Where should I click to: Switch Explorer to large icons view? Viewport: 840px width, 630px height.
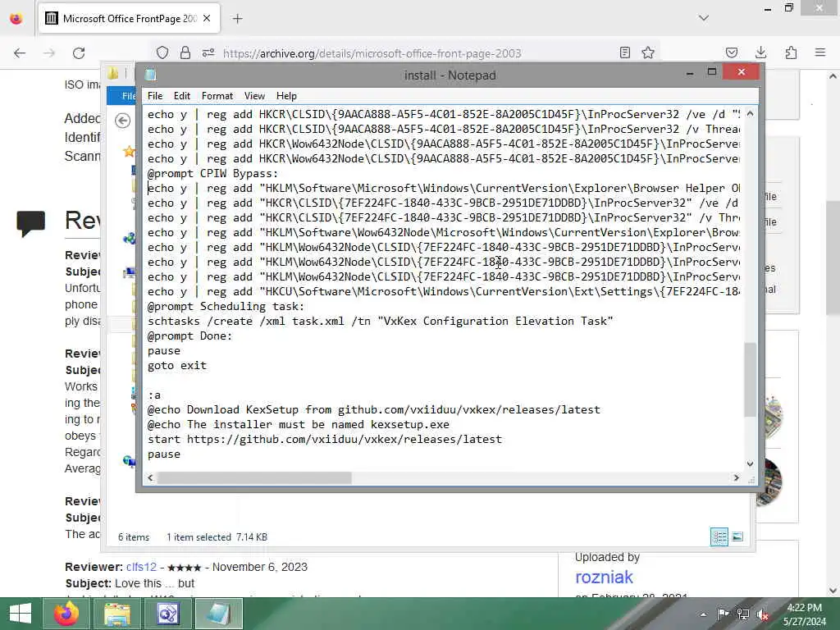tap(737, 536)
